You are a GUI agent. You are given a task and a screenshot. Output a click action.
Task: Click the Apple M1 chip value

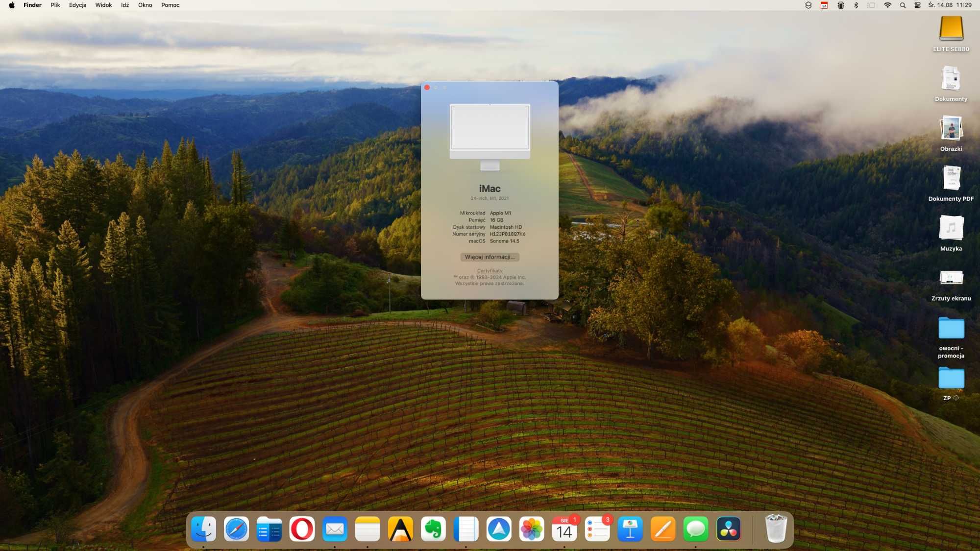click(500, 213)
